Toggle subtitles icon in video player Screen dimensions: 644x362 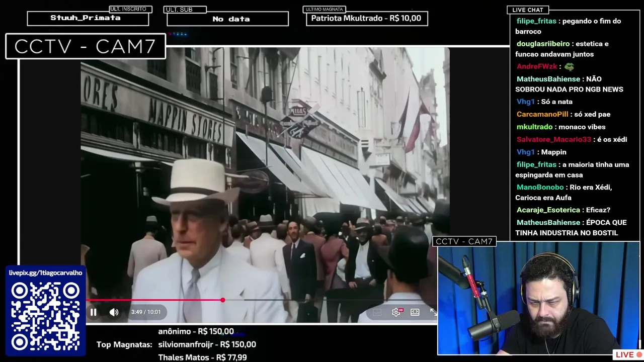[x=377, y=312]
